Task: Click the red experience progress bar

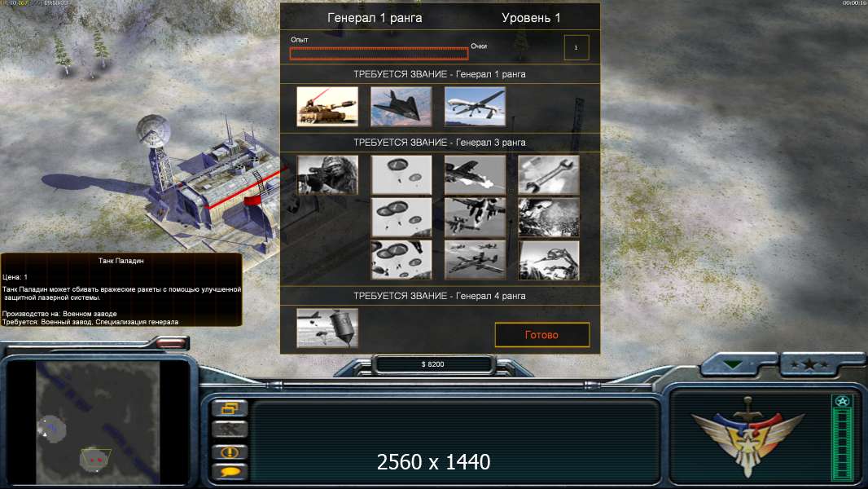Action: (379, 53)
